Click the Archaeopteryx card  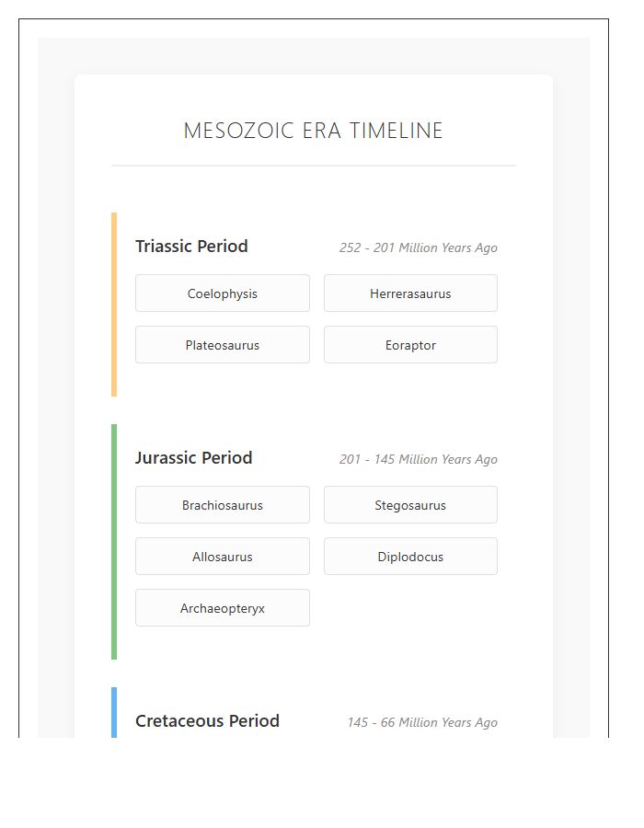[x=222, y=607]
